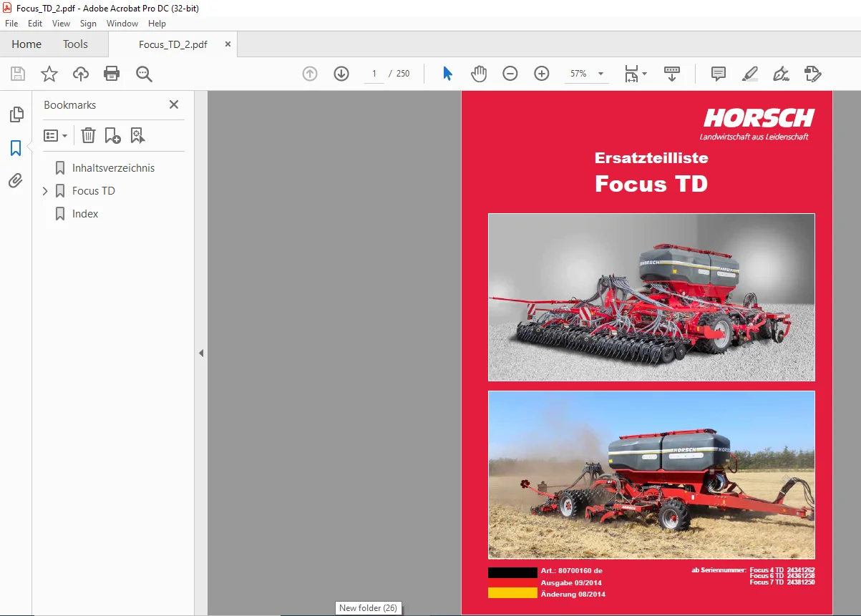Click the stamp tool icon
Screen dimensions: 861x616
(x=812, y=74)
